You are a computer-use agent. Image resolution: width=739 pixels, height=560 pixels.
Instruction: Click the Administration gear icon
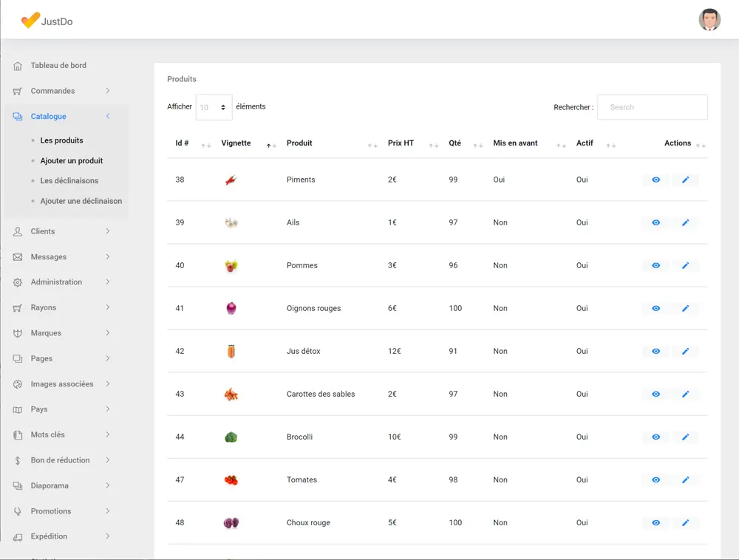pyautogui.click(x=18, y=282)
